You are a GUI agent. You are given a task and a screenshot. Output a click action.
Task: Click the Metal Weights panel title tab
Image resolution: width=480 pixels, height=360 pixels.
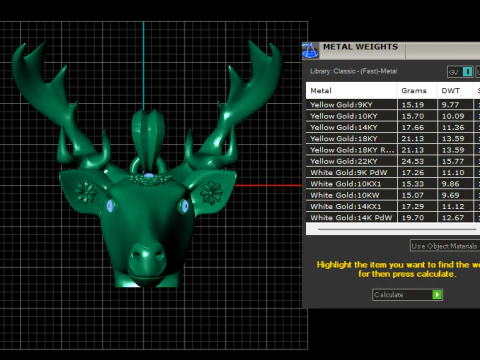point(361,47)
